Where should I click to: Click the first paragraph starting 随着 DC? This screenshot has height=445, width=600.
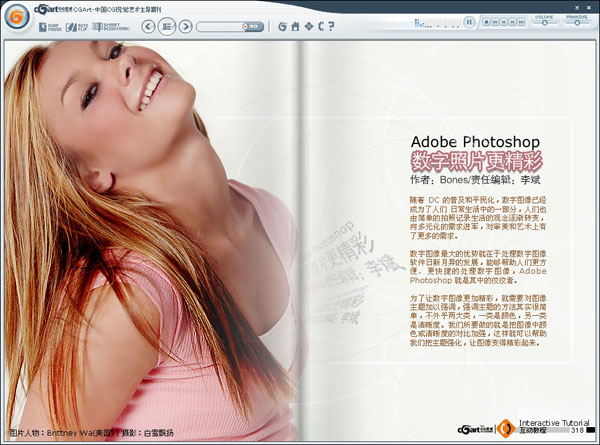pyautogui.click(x=478, y=218)
